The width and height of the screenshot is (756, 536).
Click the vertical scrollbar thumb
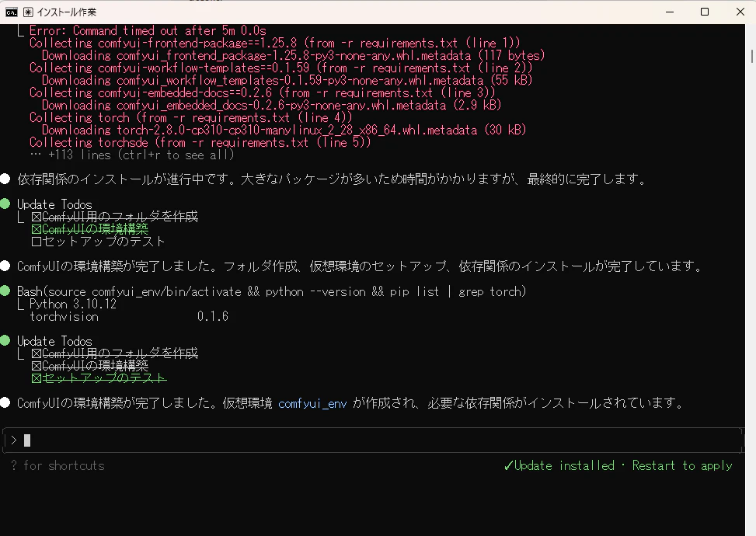(x=751, y=56)
